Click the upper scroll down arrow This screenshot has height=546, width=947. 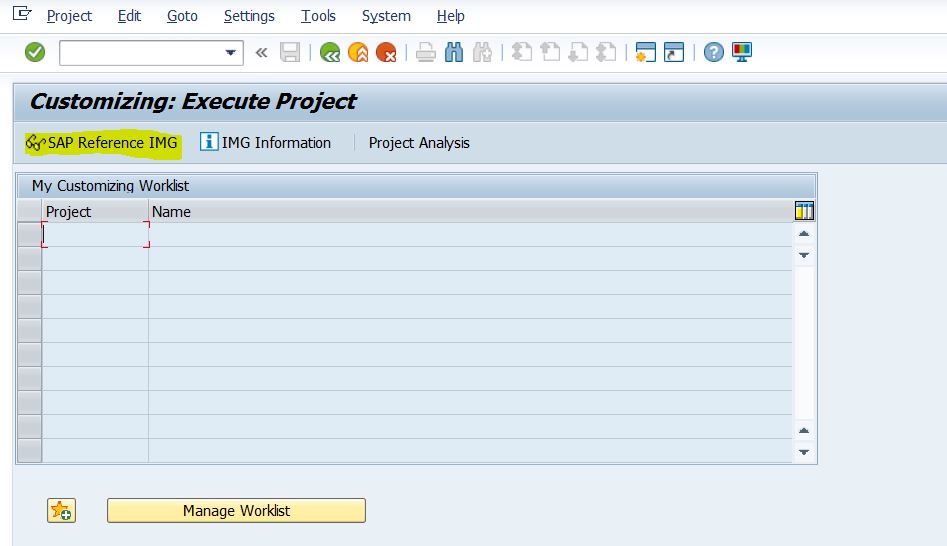click(x=804, y=255)
